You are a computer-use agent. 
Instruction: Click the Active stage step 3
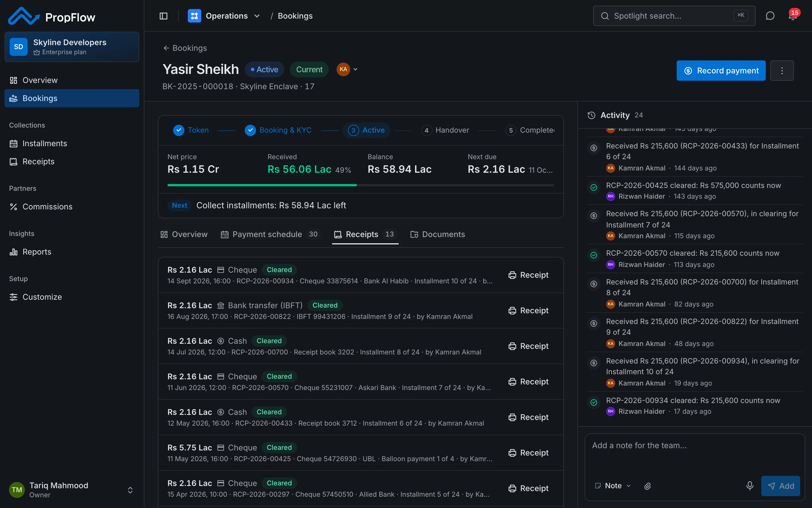(367, 130)
